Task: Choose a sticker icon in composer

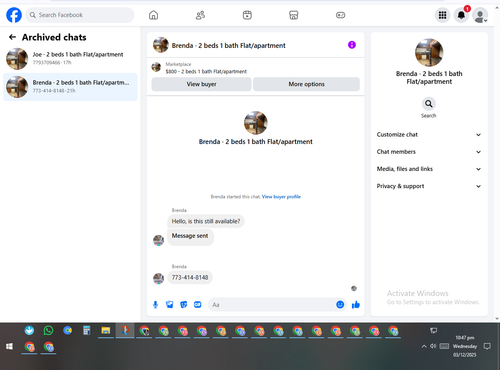Action: 184,305
